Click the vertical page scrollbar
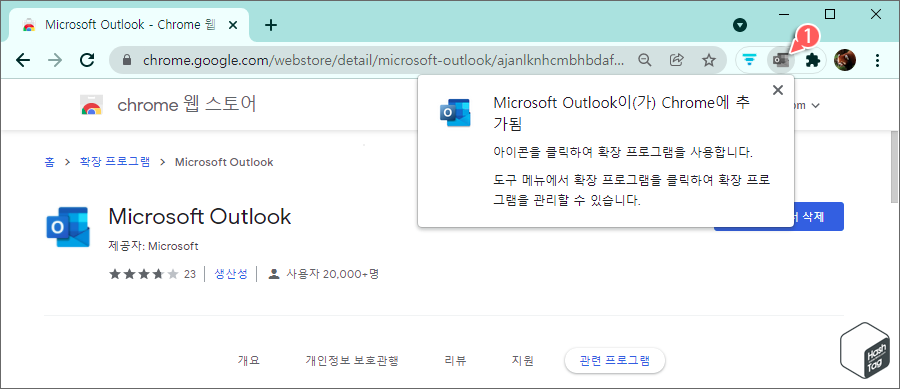Screen dimensions: 900x389 tap(894, 166)
